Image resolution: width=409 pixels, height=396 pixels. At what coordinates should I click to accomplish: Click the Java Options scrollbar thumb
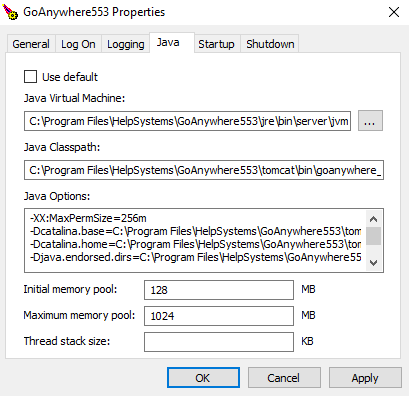pyautogui.click(x=373, y=236)
